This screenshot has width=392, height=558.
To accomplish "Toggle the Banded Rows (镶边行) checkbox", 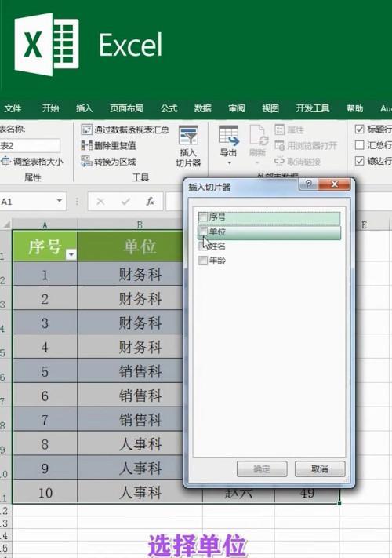I will [359, 161].
